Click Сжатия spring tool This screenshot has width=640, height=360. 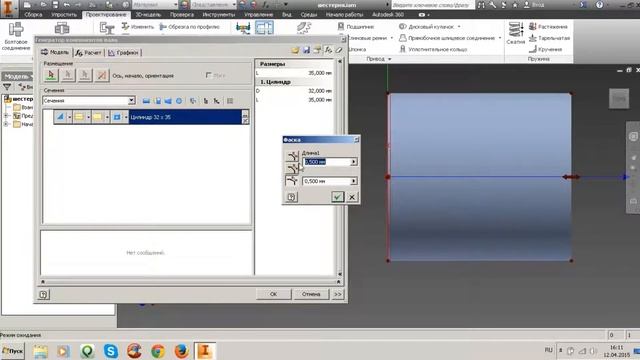516,33
